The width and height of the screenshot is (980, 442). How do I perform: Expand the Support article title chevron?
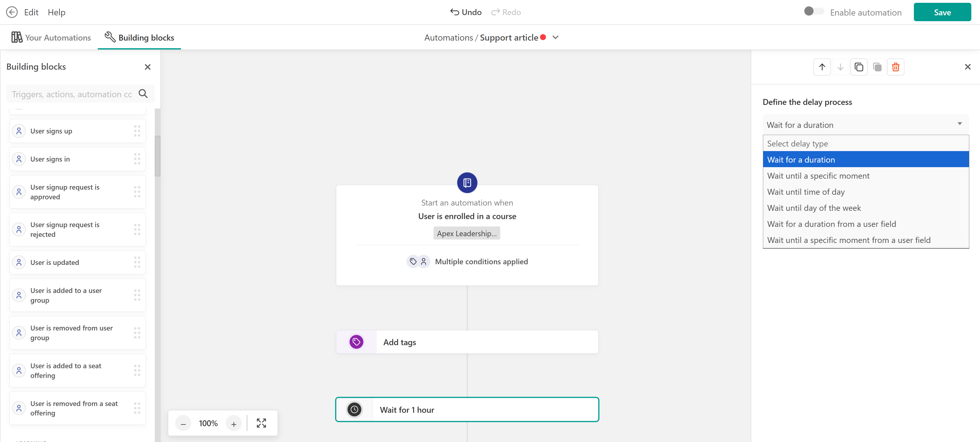click(x=555, y=37)
